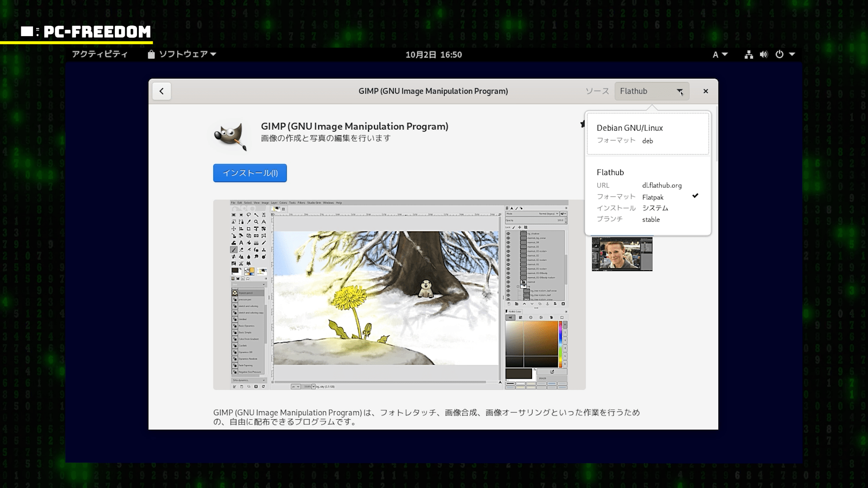Click the PC-FREEDOM logo
The height and width of the screenshot is (488, 868).
pyautogui.click(x=86, y=32)
